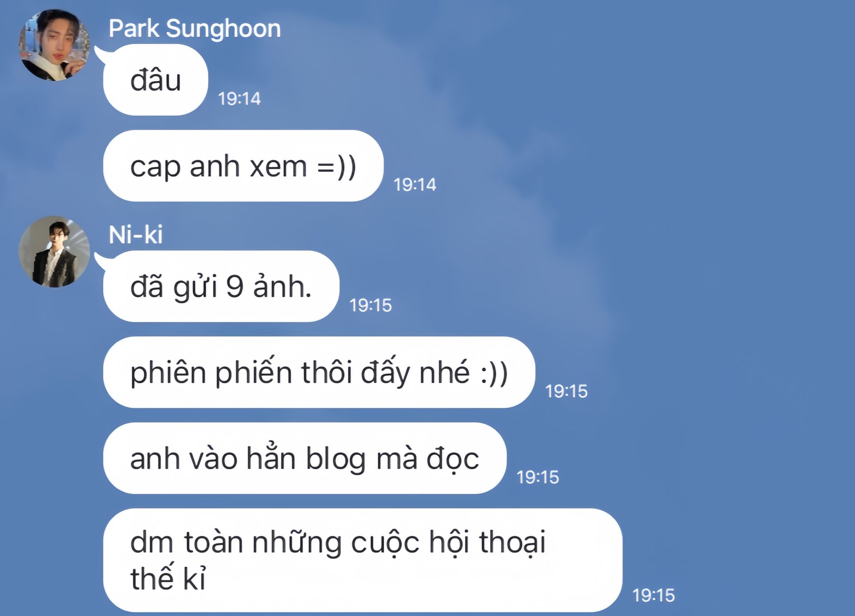Select the 'cap anh xem =))' message
The height and width of the screenshot is (616, 855).
243,166
